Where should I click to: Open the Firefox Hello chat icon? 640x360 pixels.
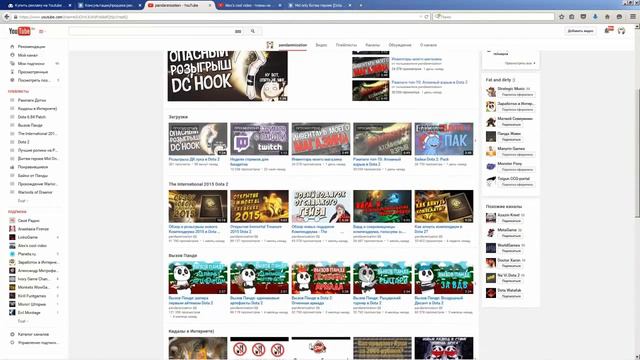(x=619, y=17)
